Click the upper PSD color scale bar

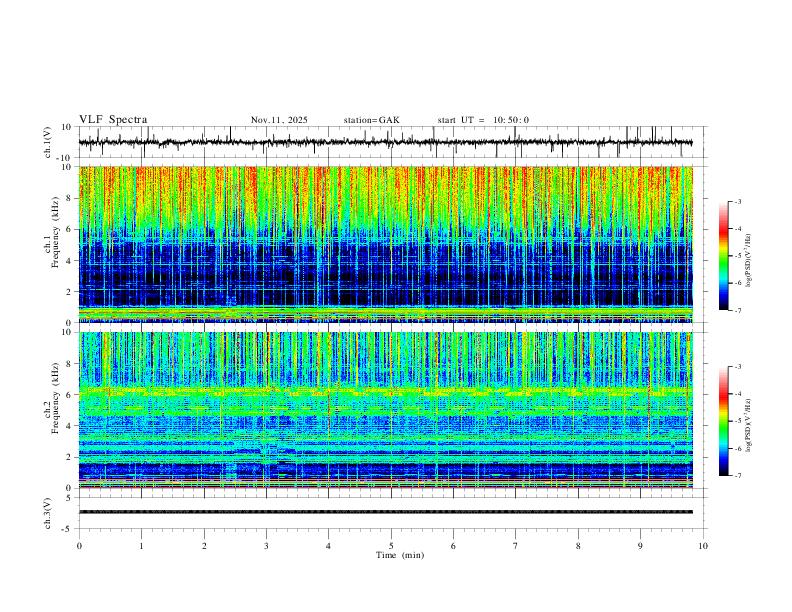(724, 256)
